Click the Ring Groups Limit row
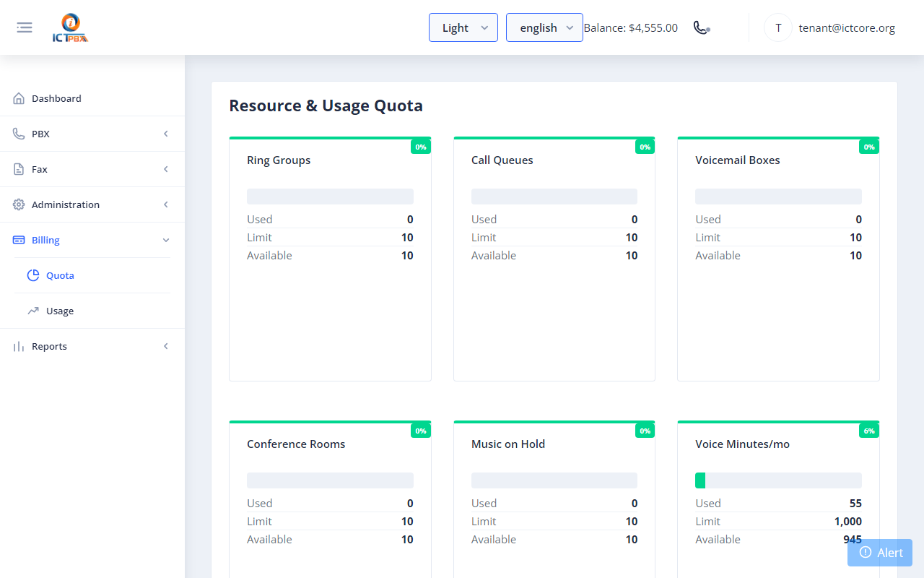924x578 pixels. point(330,237)
